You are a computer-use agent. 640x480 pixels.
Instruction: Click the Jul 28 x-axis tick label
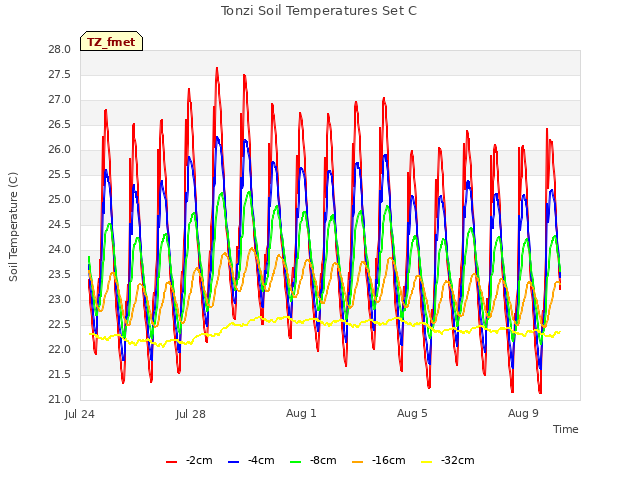[x=191, y=414]
